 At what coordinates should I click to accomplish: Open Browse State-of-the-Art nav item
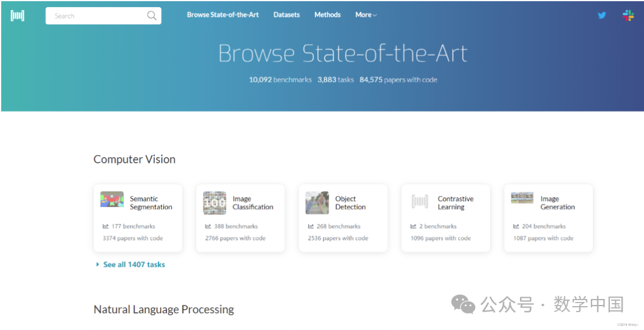click(223, 15)
